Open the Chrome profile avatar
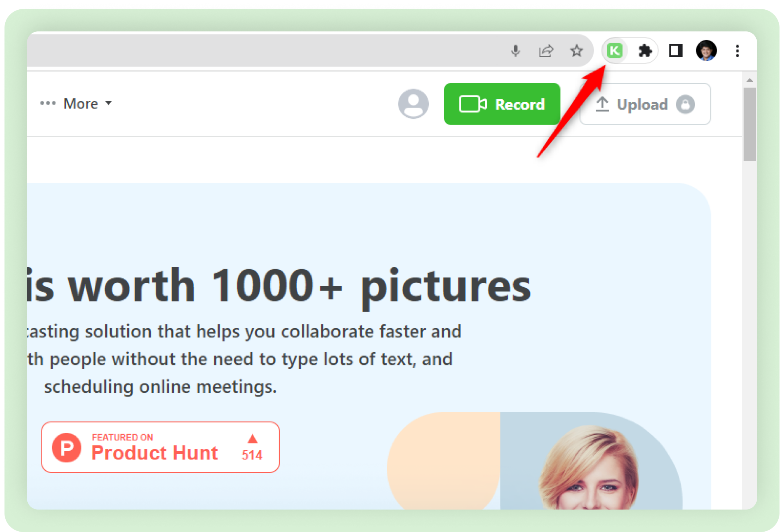This screenshot has height=532, width=784. pyautogui.click(x=706, y=51)
